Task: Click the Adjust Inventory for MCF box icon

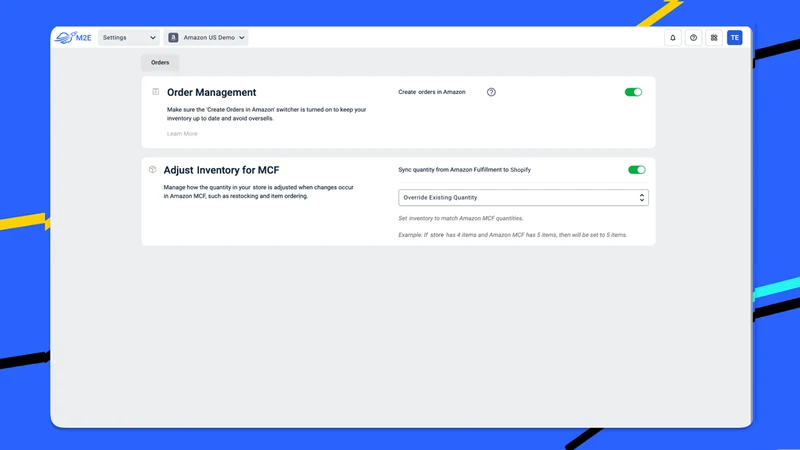Action: (153, 169)
